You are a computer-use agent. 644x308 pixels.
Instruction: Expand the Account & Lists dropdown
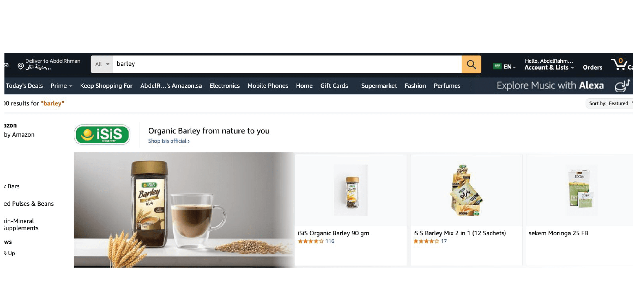pos(549,67)
